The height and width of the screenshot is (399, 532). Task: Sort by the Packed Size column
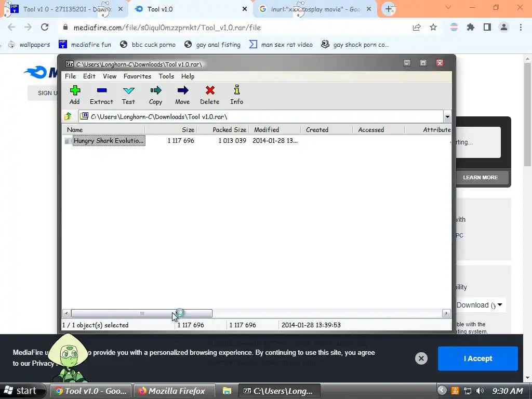222,129
